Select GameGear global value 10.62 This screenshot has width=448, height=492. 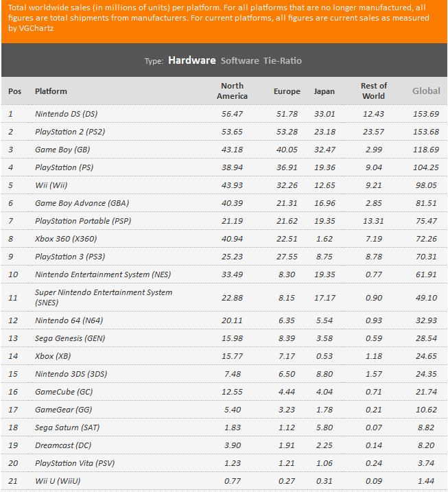pos(426,410)
